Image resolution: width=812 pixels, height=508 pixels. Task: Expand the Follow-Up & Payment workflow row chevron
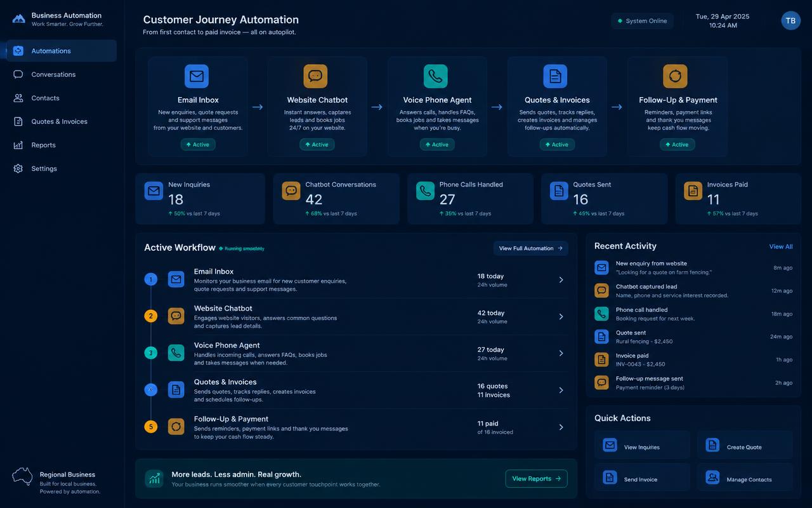pos(561,427)
